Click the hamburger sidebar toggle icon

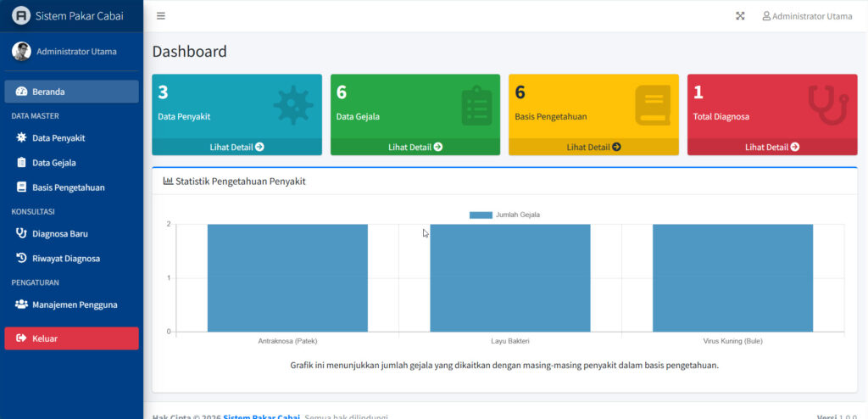tap(161, 16)
